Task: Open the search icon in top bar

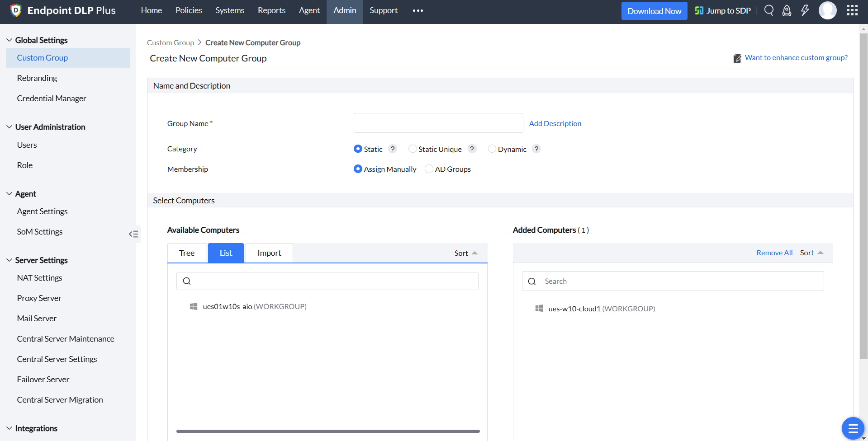Action: [768, 10]
